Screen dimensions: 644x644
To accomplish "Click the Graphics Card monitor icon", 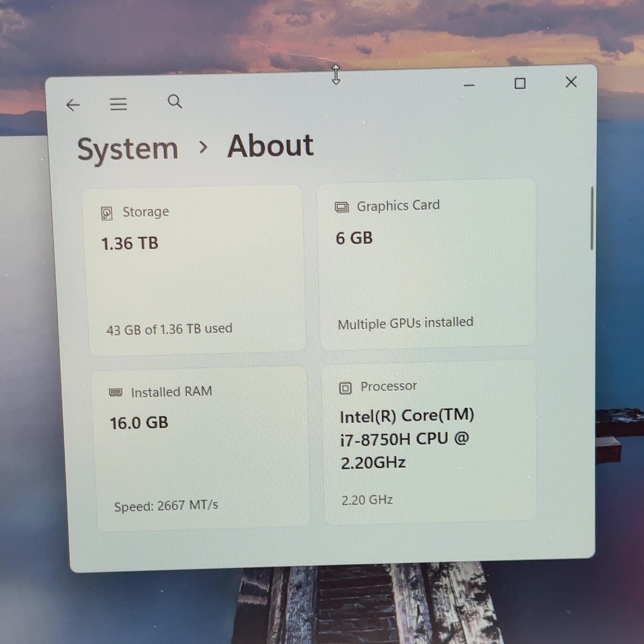I will [342, 207].
